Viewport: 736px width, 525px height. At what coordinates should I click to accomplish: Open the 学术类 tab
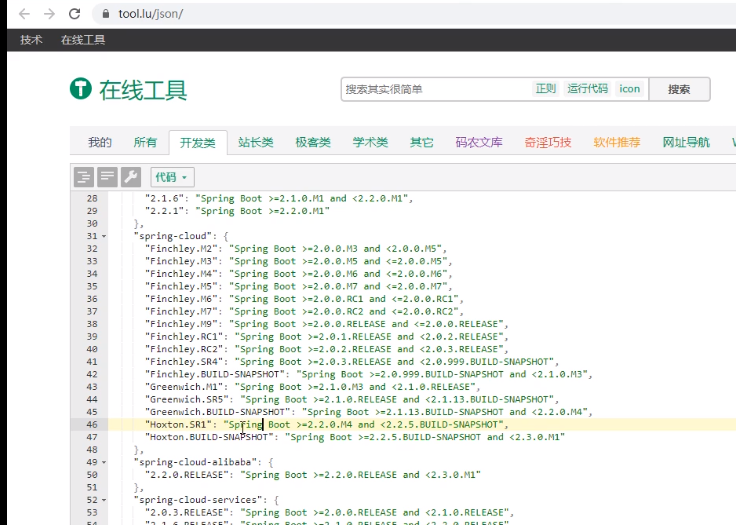370,142
